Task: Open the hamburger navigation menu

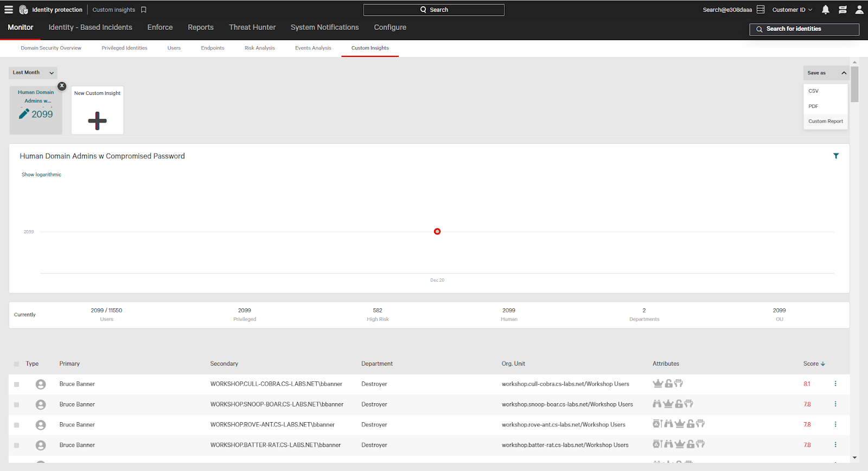Action: click(9, 10)
